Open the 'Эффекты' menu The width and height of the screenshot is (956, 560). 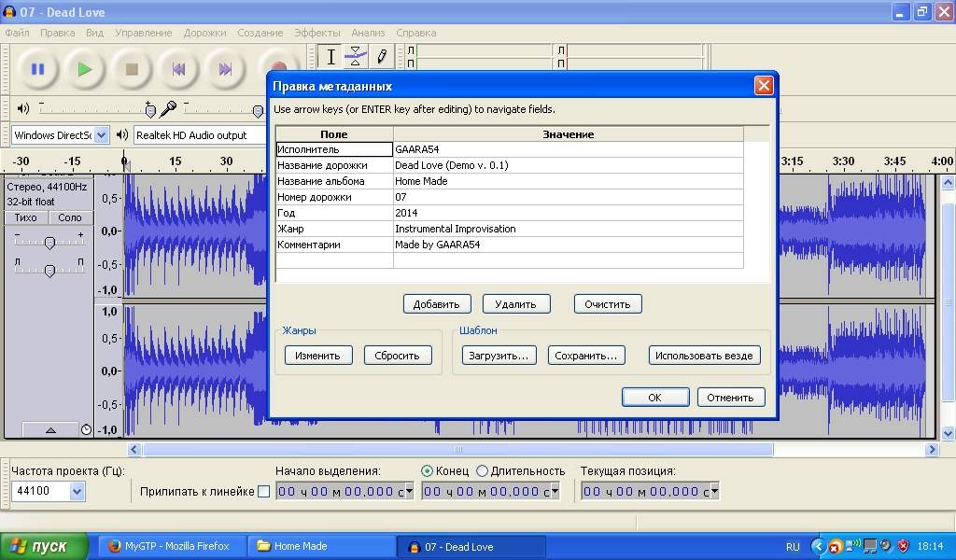click(317, 33)
